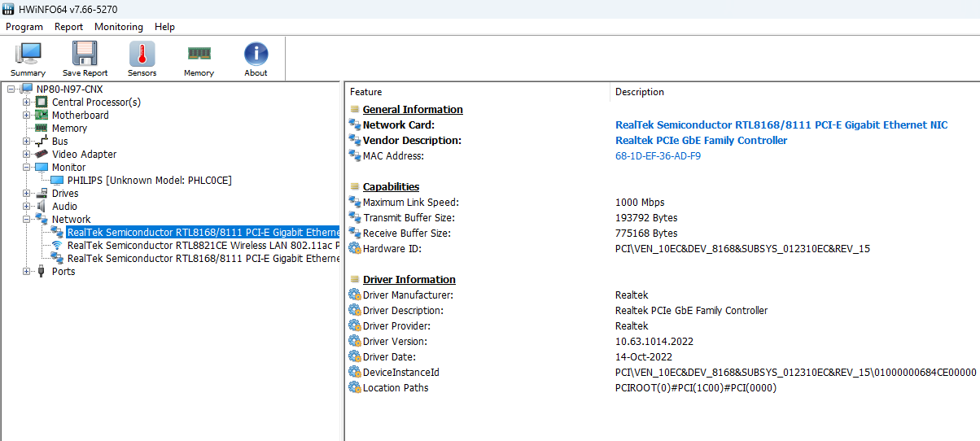Image resolution: width=980 pixels, height=441 pixels.
Task: Open the Help menu
Action: coord(165,27)
